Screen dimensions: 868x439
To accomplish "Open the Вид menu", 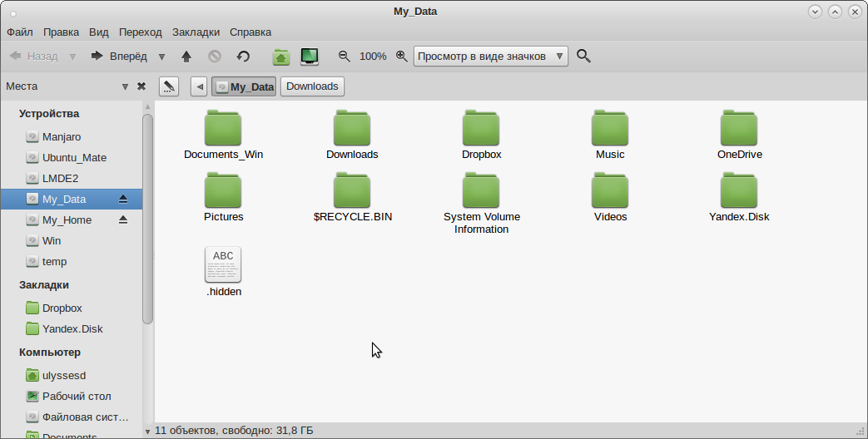I will (x=99, y=32).
